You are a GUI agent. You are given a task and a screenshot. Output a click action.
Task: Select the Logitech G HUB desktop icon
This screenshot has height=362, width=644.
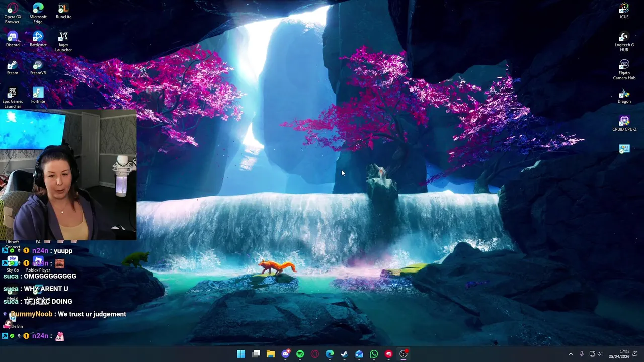coord(624,41)
